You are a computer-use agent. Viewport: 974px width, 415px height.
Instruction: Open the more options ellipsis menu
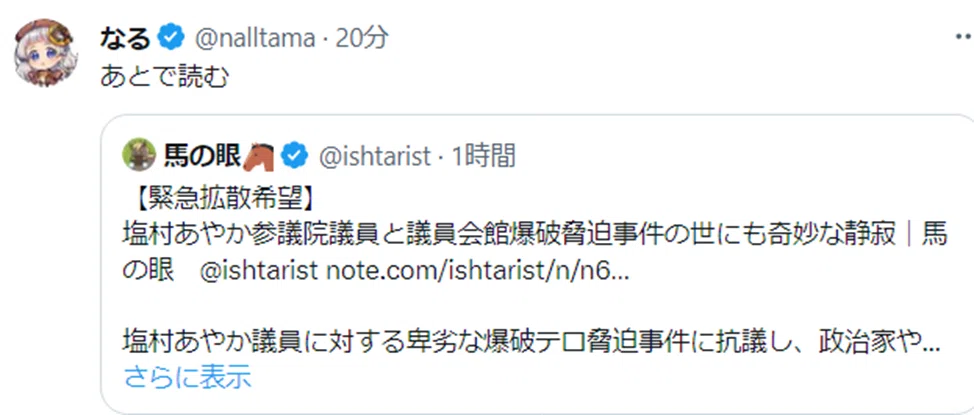963,38
